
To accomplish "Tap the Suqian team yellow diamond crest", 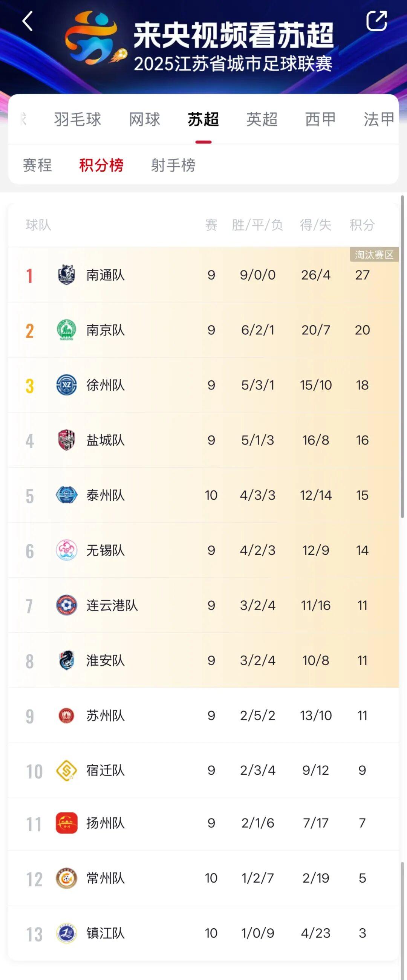I will pos(66,771).
